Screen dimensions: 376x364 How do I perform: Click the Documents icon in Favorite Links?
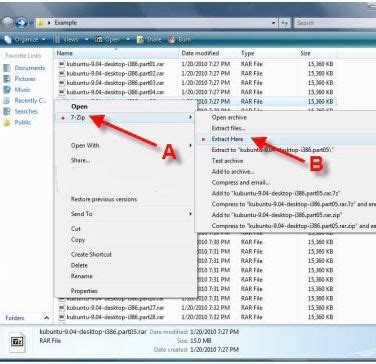7,68
